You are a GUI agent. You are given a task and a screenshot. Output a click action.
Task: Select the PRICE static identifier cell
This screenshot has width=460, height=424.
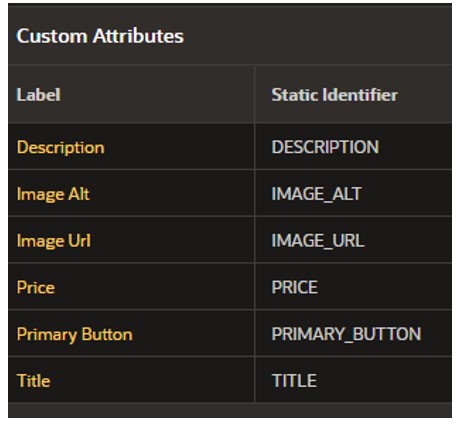[353, 287]
